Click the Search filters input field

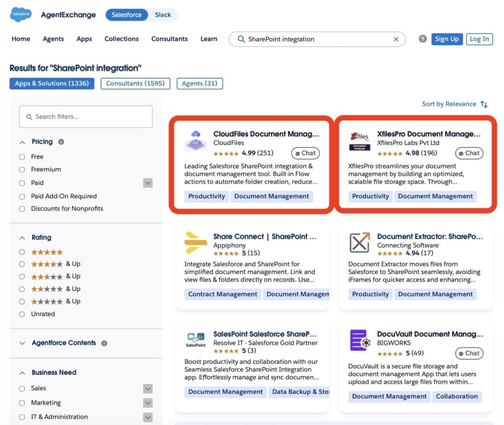pos(86,117)
